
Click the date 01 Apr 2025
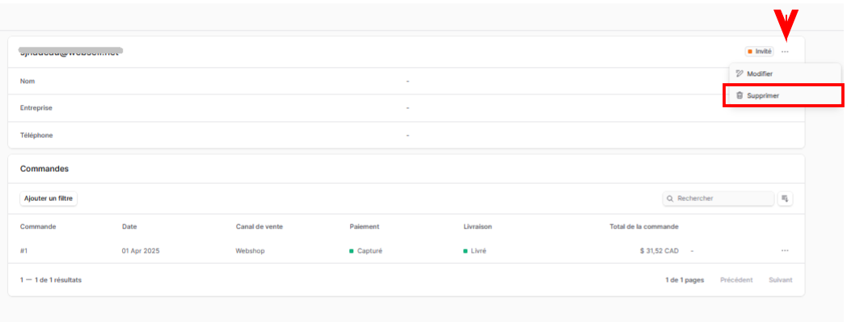tap(141, 251)
